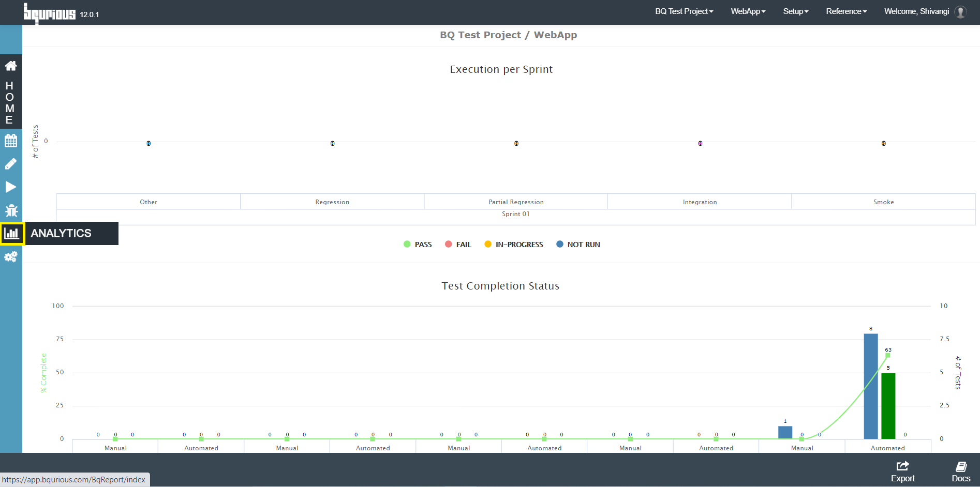Open the calendar planning icon
The width and height of the screenshot is (980, 487).
(11, 140)
